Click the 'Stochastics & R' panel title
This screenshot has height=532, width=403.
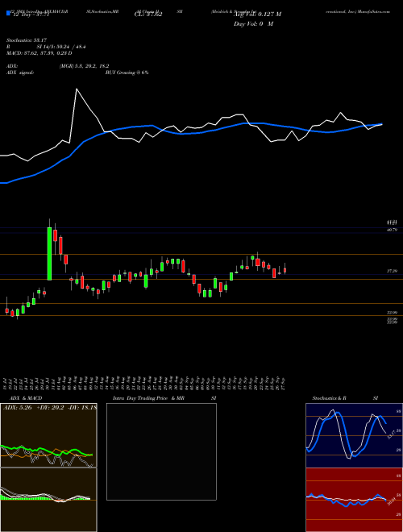click(329, 398)
